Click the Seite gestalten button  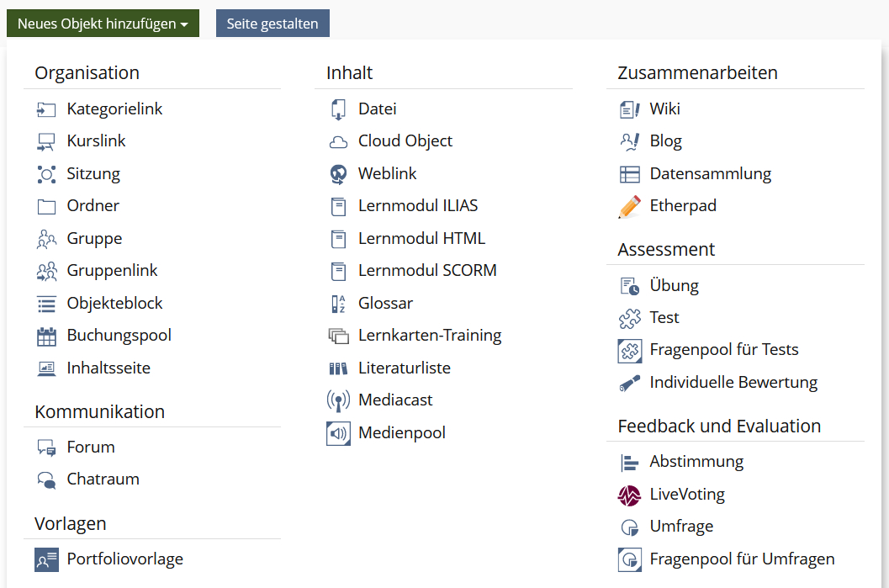273,24
